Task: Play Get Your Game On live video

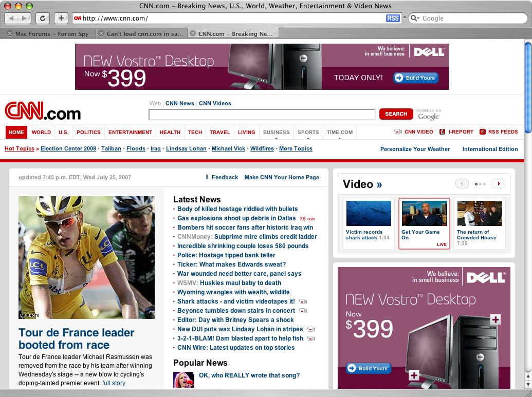Action: coord(424,213)
